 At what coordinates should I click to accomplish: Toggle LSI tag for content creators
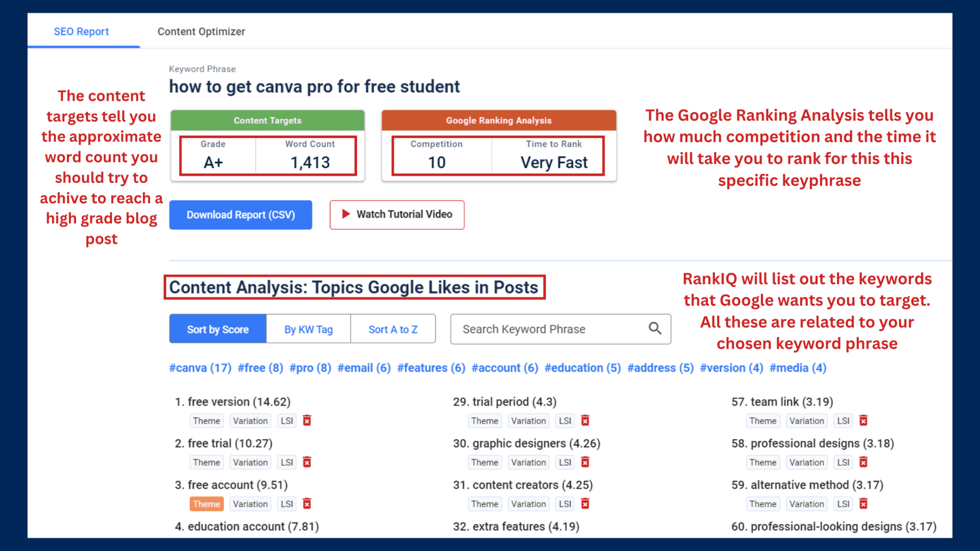565,504
